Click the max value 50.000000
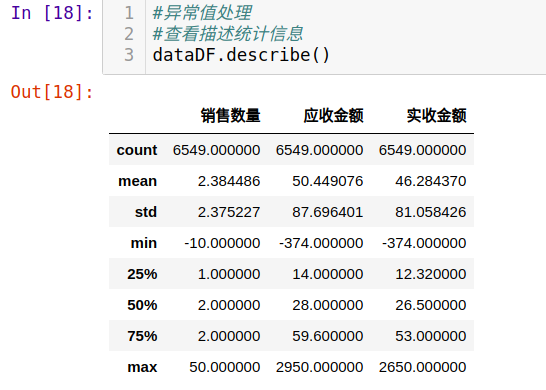The height and width of the screenshot is (390, 546). click(x=225, y=367)
